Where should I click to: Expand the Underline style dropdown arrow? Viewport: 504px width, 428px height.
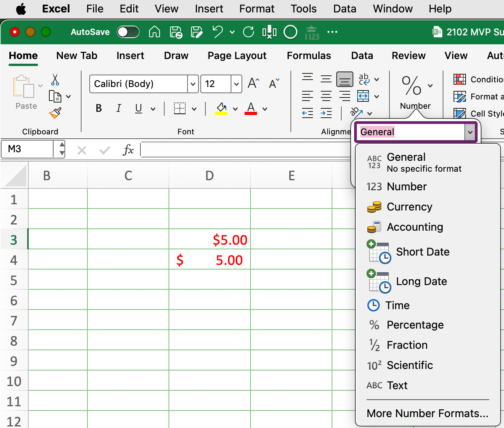click(153, 109)
